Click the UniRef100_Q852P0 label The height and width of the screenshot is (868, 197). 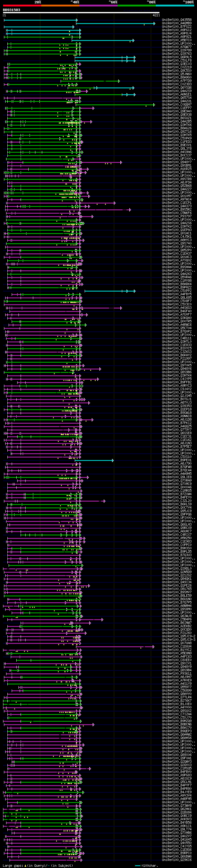tap(177, 250)
